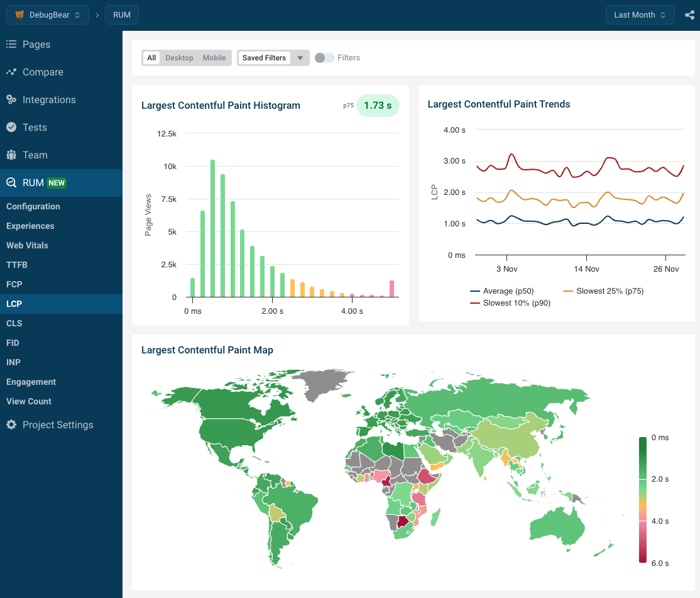This screenshot has width=700, height=598.
Task: Open the Tests menu item
Action: (61, 127)
